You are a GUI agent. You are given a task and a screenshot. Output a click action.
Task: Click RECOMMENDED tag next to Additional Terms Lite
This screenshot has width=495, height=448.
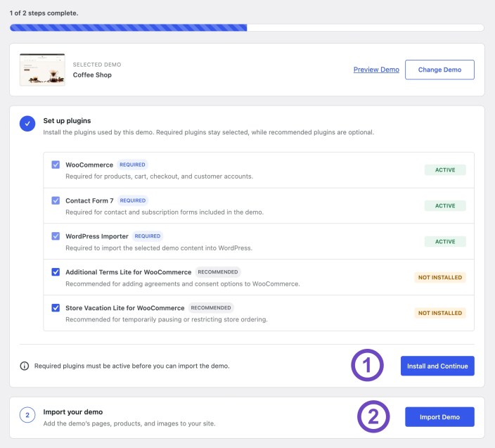tap(218, 272)
